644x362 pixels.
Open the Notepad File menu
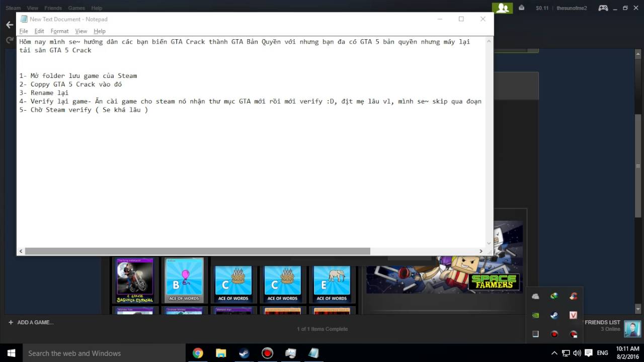tap(24, 31)
